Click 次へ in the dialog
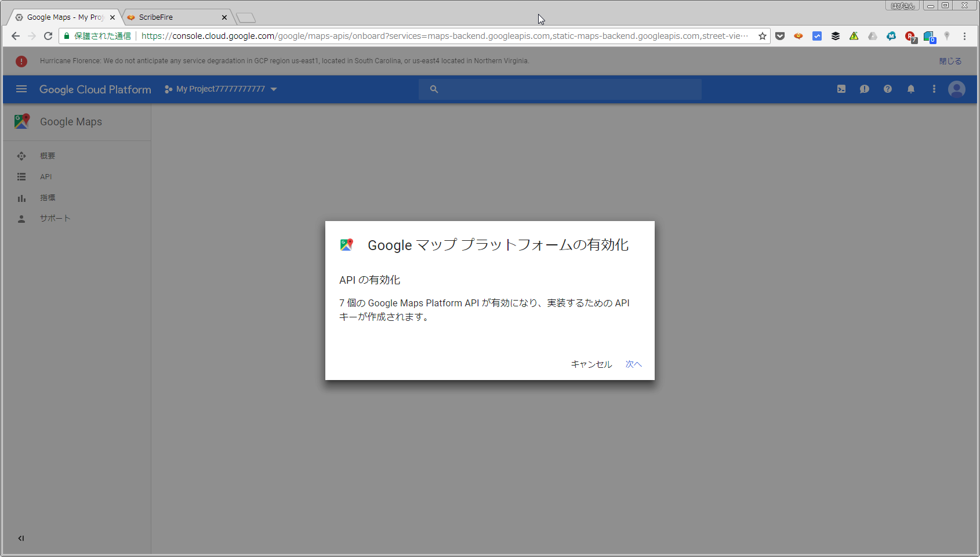Image resolution: width=980 pixels, height=557 pixels. click(x=634, y=364)
